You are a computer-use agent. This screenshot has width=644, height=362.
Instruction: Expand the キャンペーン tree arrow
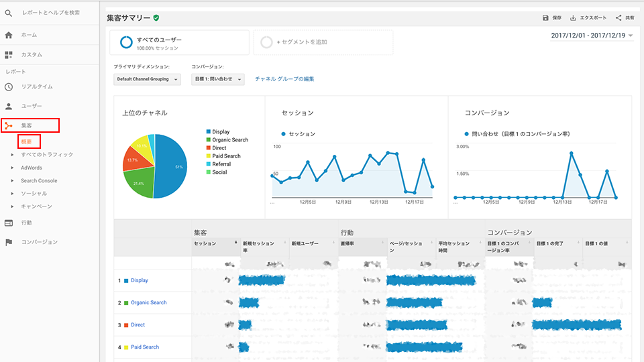[12, 206]
